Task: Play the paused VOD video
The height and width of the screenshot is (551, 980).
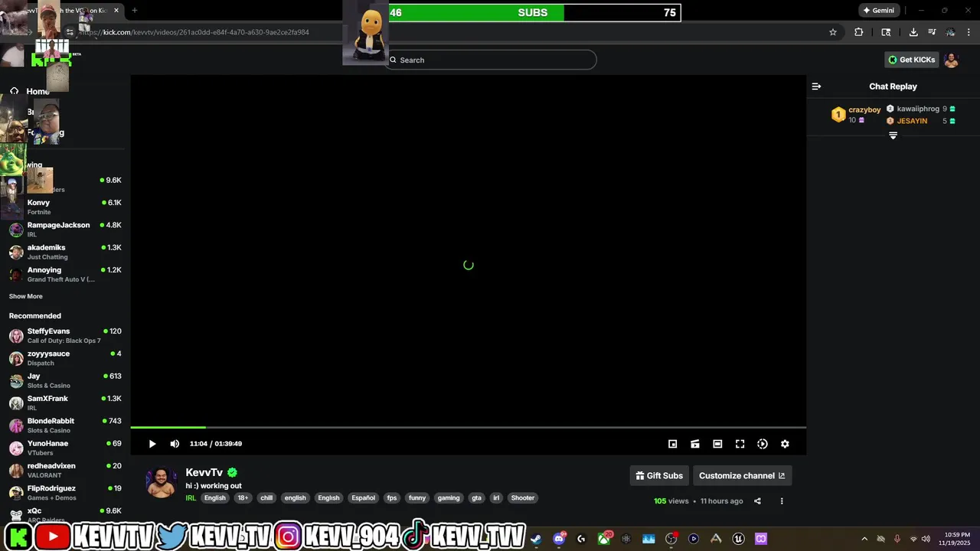Action: click(x=152, y=444)
